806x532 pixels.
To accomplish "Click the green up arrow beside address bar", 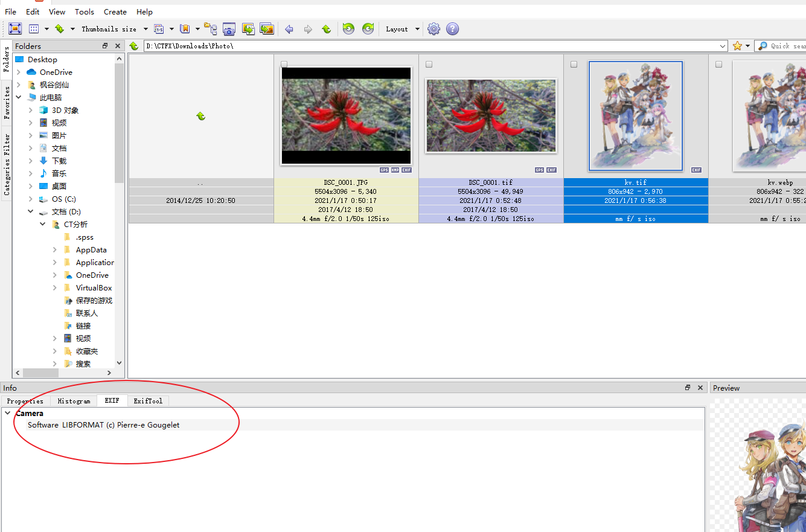I will (134, 46).
